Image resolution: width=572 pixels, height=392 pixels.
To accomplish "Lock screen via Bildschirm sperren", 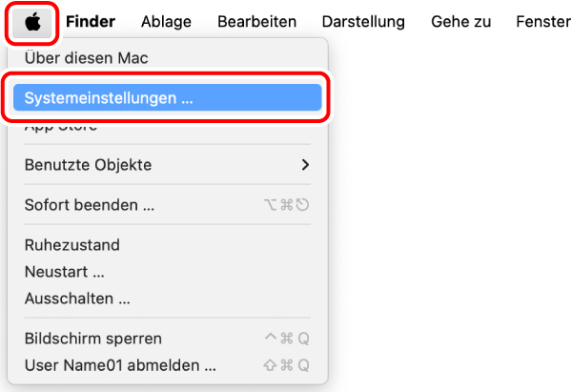I will pyautogui.click(x=92, y=339).
